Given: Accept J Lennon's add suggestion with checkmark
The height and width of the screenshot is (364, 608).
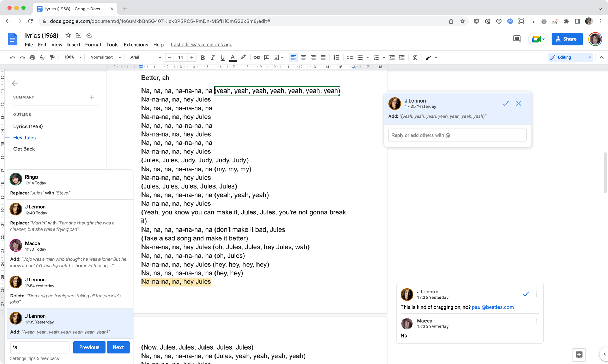Looking at the screenshot, I should (505, 103).
